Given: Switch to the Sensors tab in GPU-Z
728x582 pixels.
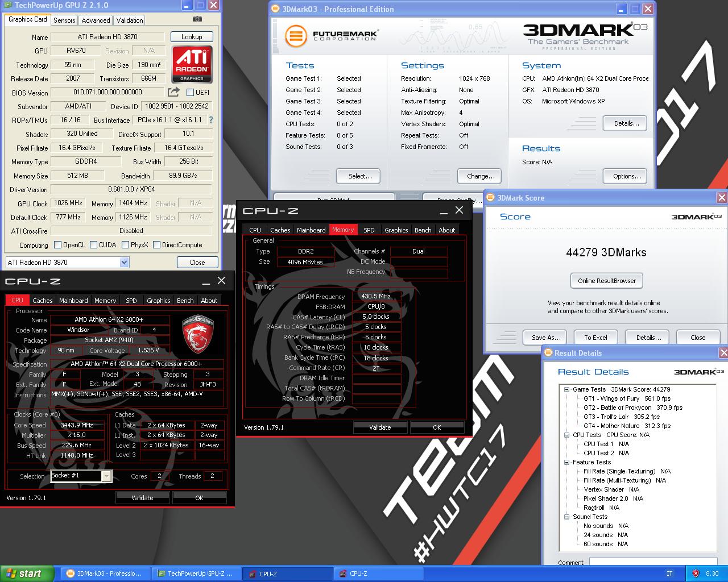Looking at the screenshot, I should pos(64,20).
